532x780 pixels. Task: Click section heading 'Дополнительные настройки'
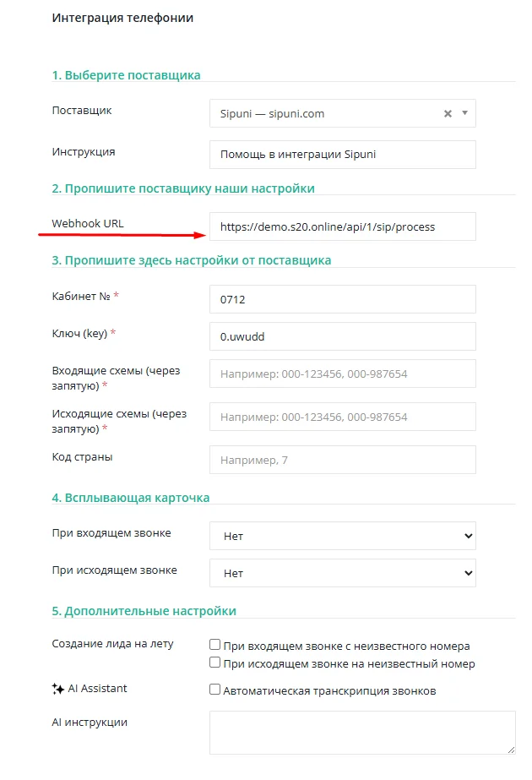[144, 611]
